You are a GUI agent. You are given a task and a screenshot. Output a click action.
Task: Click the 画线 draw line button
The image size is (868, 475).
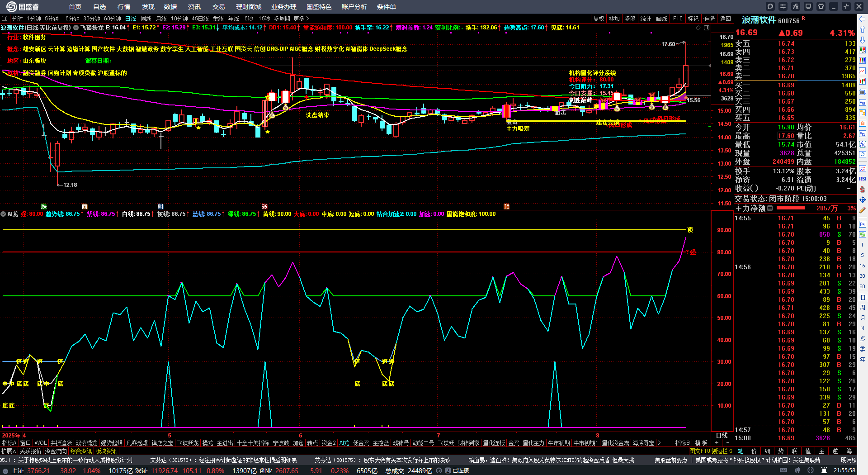point(661,19)
